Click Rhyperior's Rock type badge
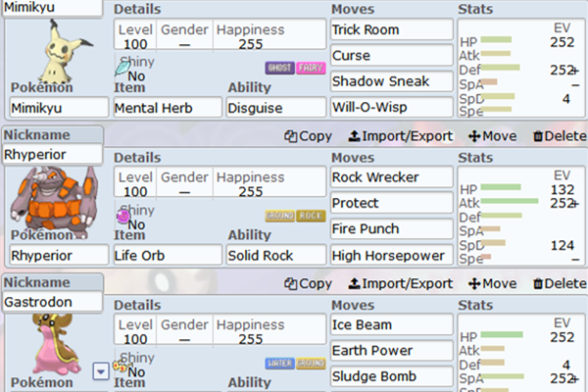Screen dimensions: 588x392 click(x=311, y=216)
